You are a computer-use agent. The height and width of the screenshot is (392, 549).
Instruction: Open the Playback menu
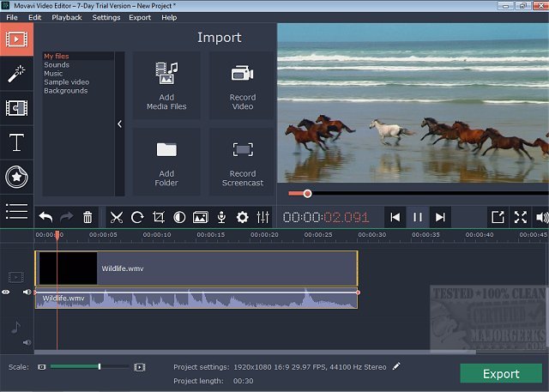click(66, 17)
